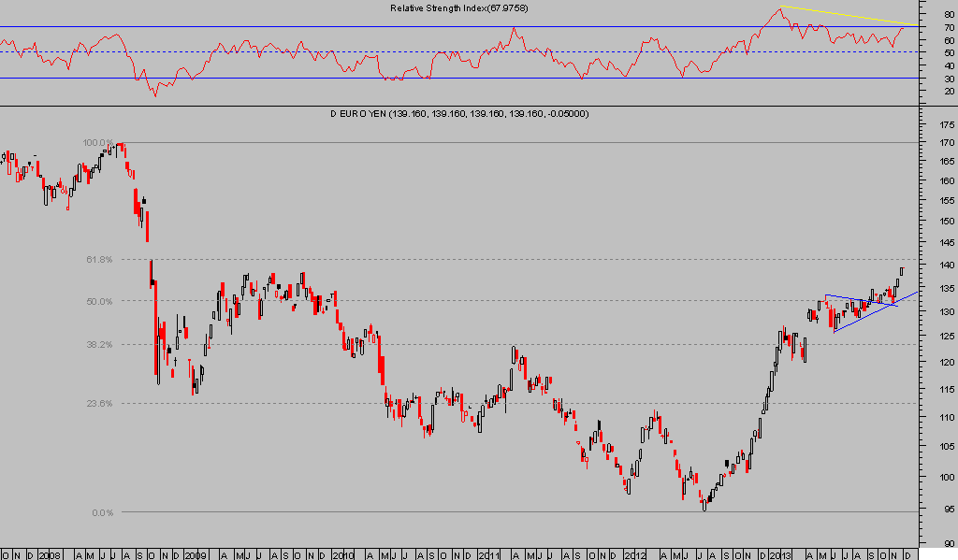Image resolution: width=958 pixels, height=560 pixels.
Task: Click the 175 price axis label
Action: [946, 123]
